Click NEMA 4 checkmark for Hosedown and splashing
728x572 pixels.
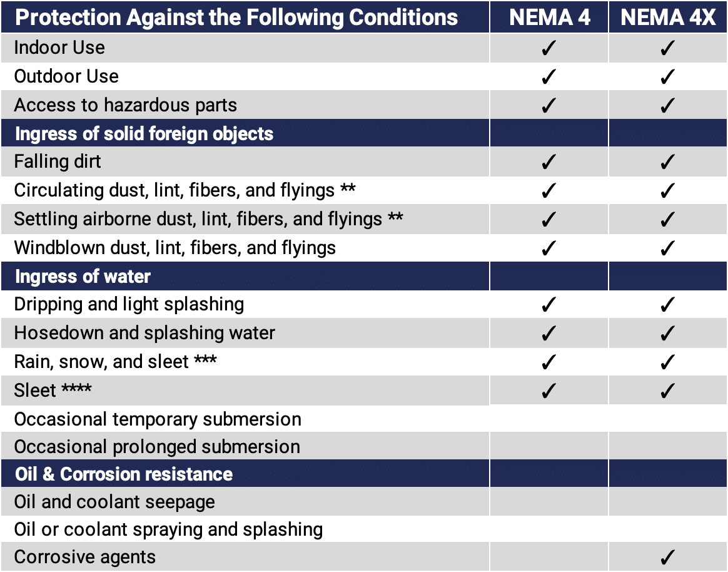click(549, 333)
